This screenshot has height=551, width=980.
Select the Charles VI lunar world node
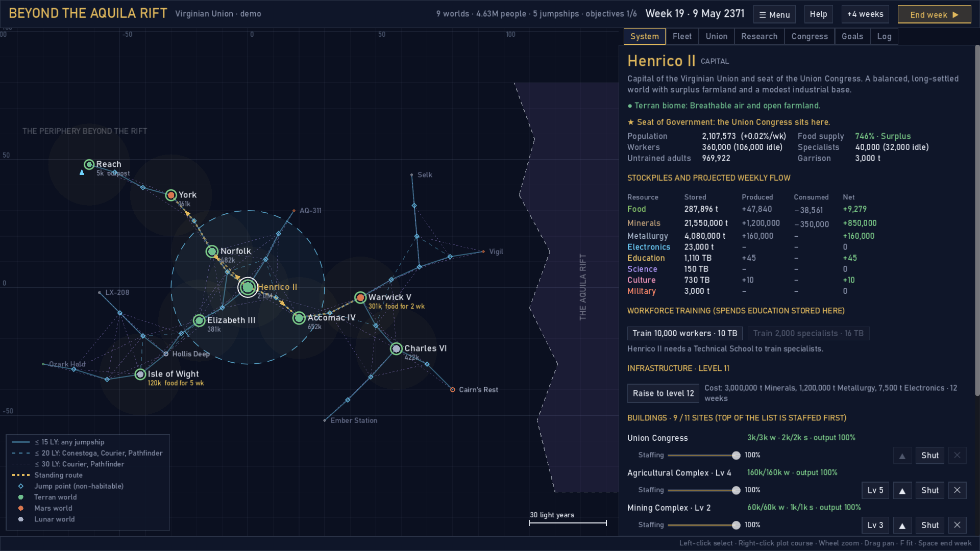pos(396,349)
